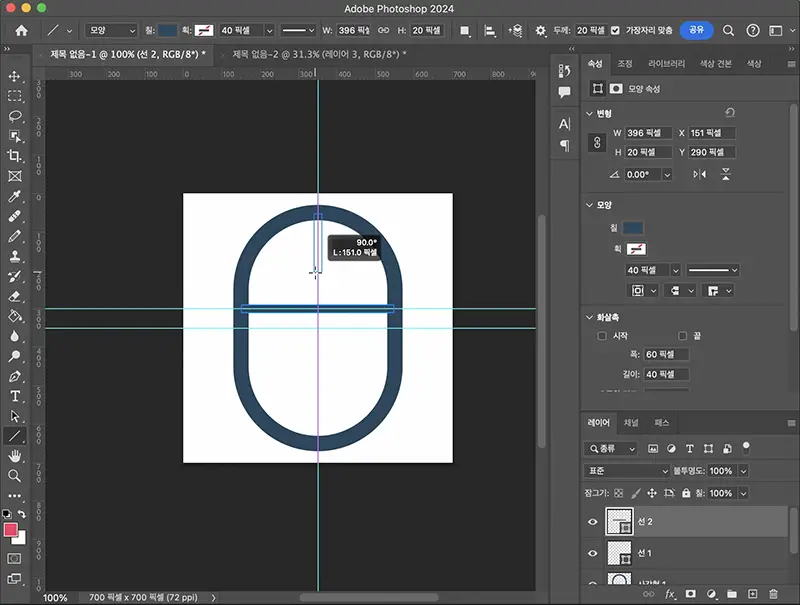Select the History Brush tool

coord(14,276)
